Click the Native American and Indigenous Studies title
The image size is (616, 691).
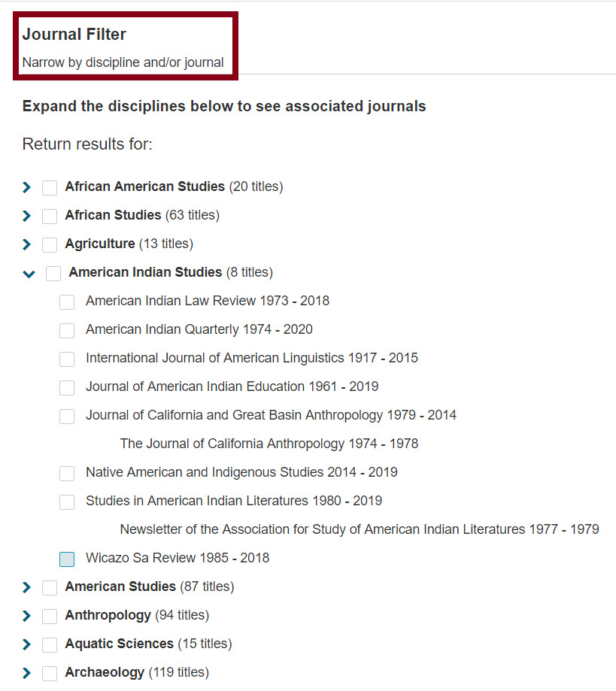(205, 472)
